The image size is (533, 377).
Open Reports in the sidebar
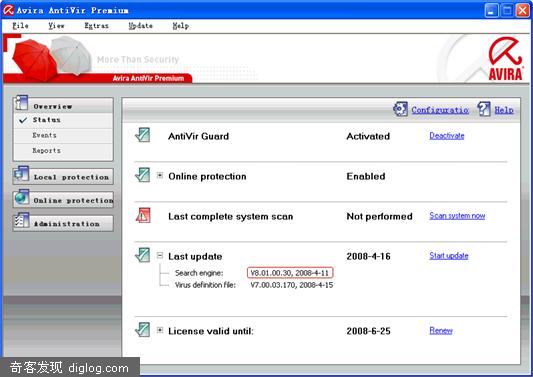click(x=47, y=151)
